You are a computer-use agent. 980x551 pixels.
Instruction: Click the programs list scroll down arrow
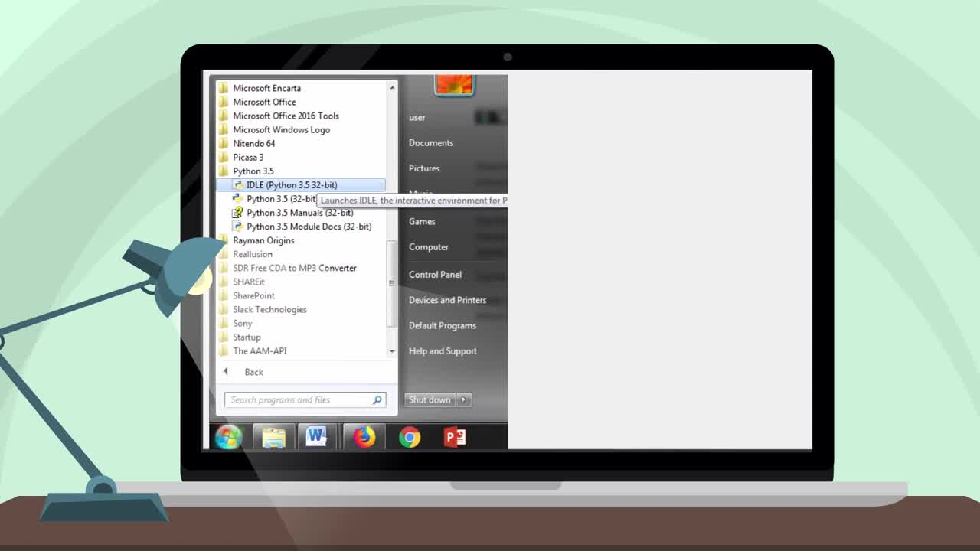click(392, 351)
